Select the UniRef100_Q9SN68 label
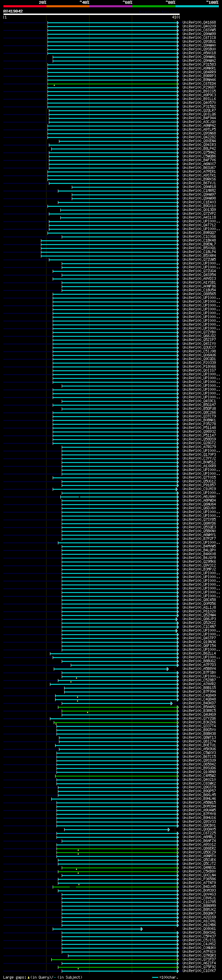Viewport: 222px width, 980px height. pos(199,133)
